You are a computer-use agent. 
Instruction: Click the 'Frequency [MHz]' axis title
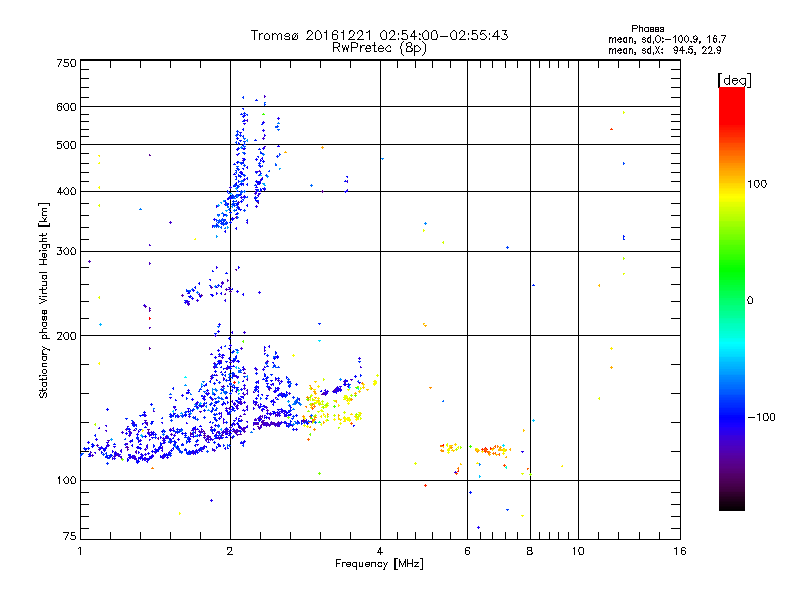[x=379, y=564]
